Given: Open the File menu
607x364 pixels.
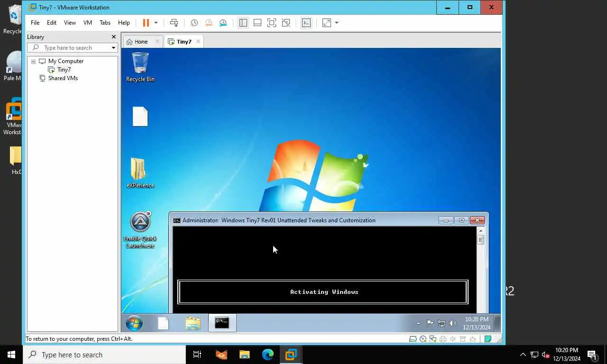Looking at the screenshot, I should point(35,23).
